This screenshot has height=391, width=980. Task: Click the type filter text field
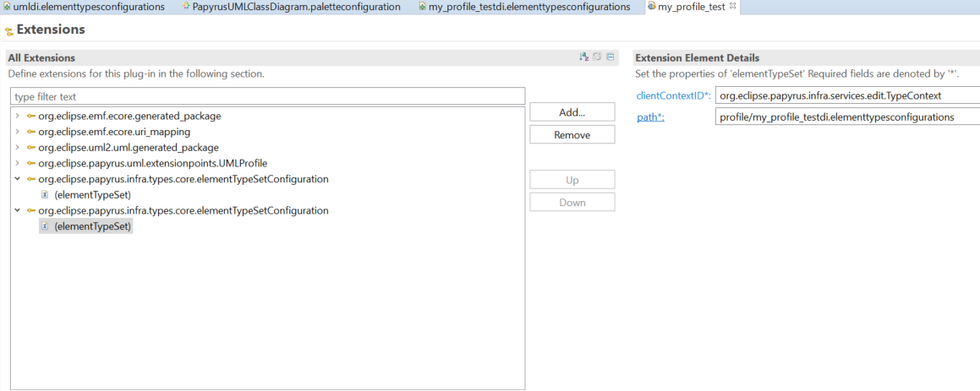(267, 97)
